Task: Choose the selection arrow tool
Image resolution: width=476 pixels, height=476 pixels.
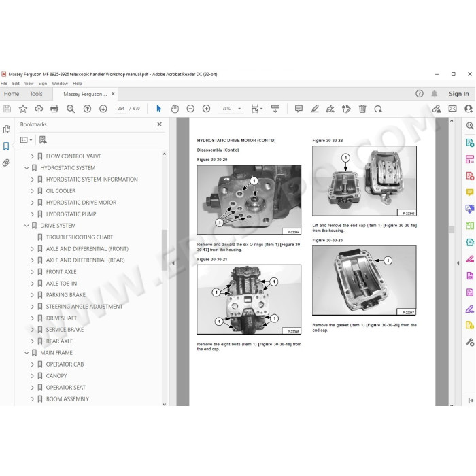Action: pyautogui.click(x=158, y=109)
